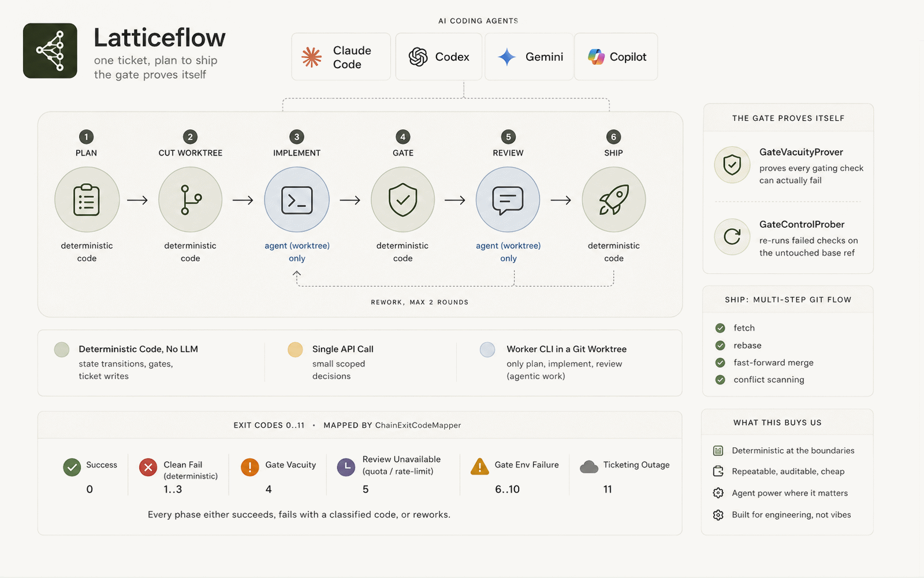Click the Latticeflow title text
This screenshot has height=578, width=924.
(x=159, y=38)
